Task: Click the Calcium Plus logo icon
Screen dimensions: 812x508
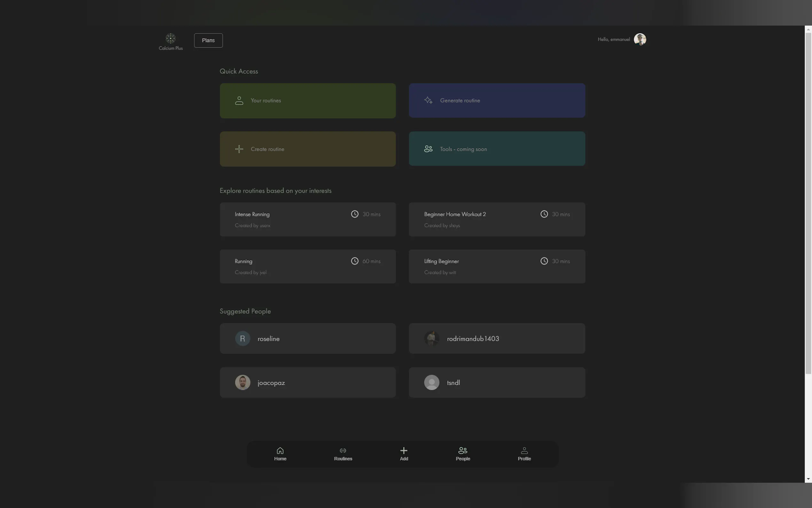Action: point(170,39)
